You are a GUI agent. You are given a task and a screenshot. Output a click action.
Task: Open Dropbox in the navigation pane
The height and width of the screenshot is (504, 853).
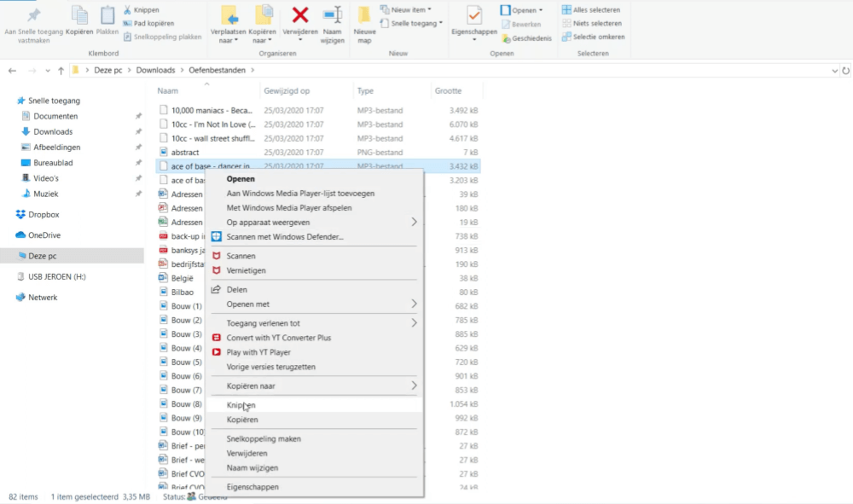[x=44, y=215]
